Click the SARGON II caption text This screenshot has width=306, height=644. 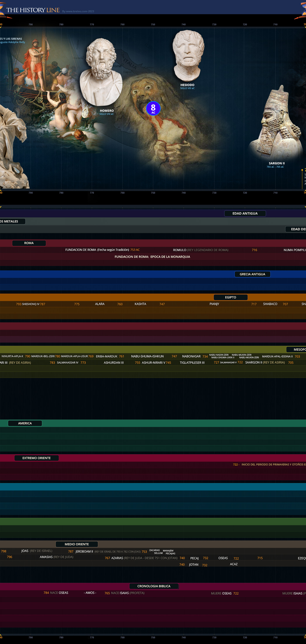point(277,163)
